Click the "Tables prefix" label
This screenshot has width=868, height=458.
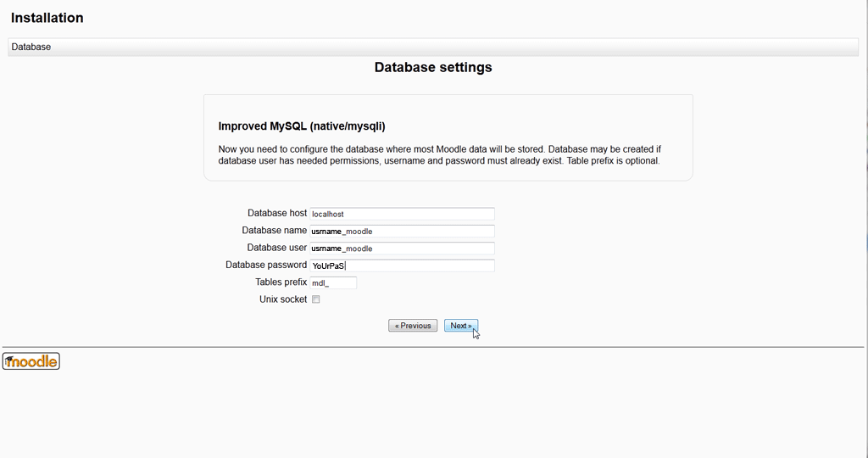[281, 282]
